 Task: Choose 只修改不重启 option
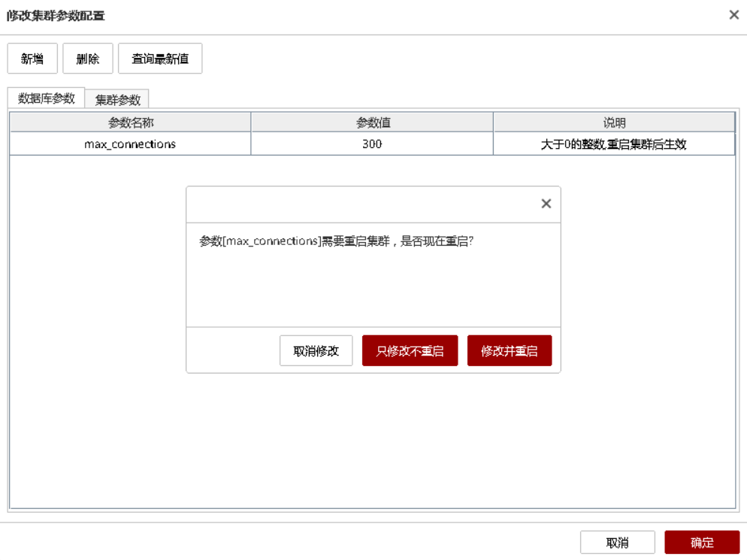tap(410, 351)
